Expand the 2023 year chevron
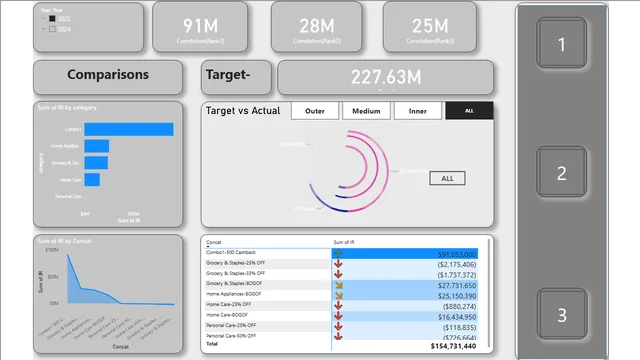This screenshot has width=640, height=360. tap(43, 18)
